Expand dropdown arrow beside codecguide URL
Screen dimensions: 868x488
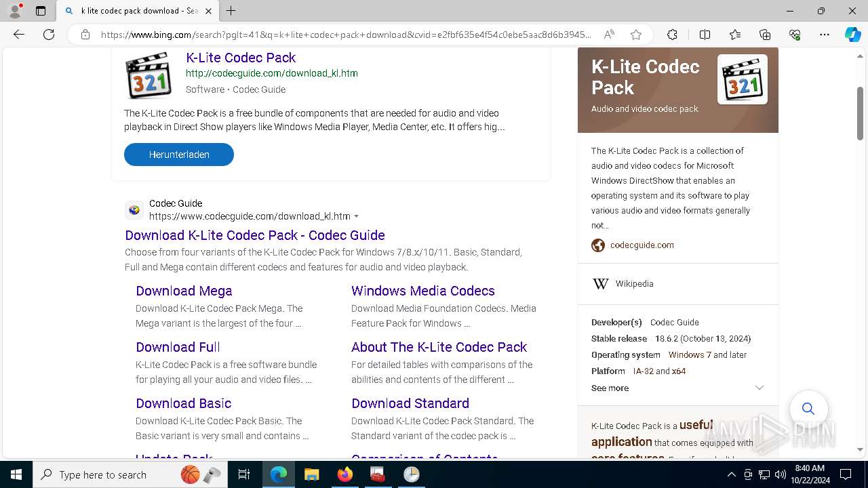pos(357,217)
